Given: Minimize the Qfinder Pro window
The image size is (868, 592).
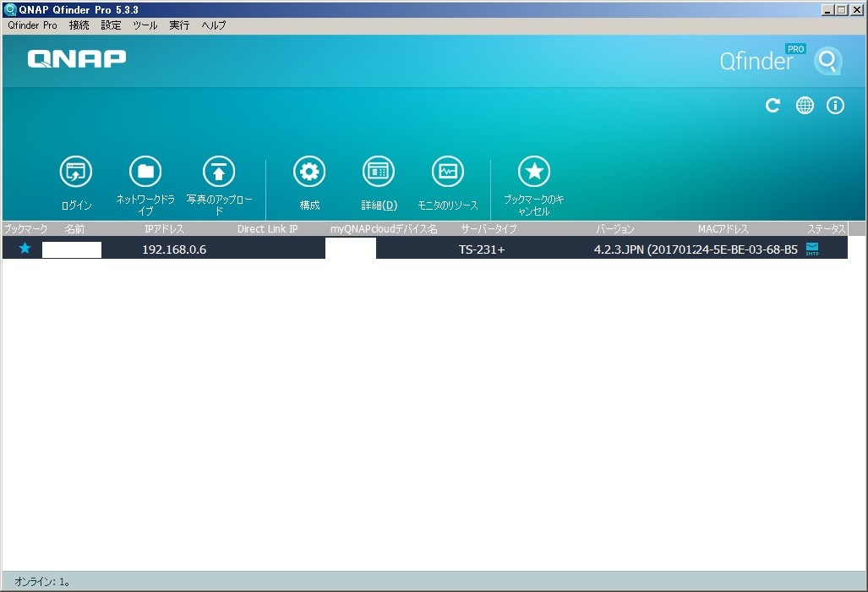Looking at the screenshot, I should 827,9.
